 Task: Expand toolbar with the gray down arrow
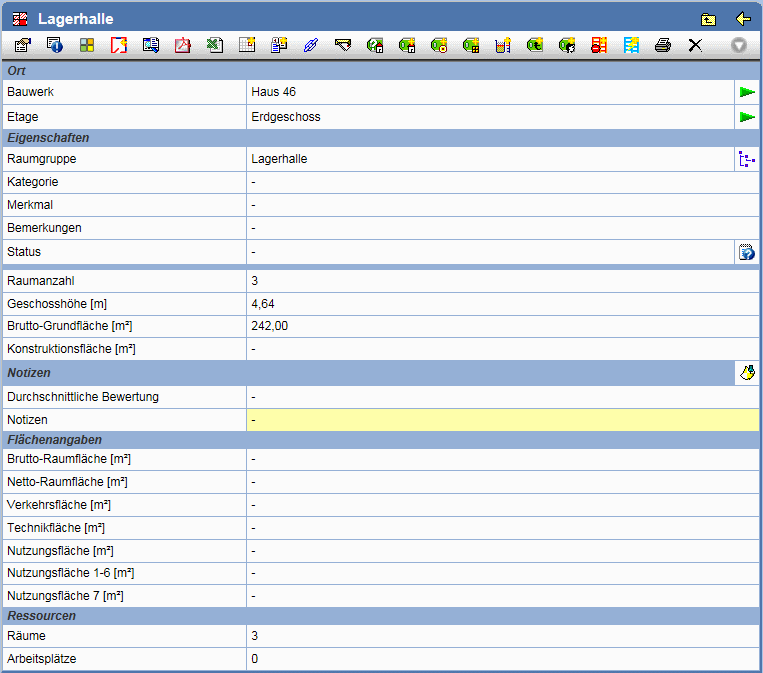point(739,45)
